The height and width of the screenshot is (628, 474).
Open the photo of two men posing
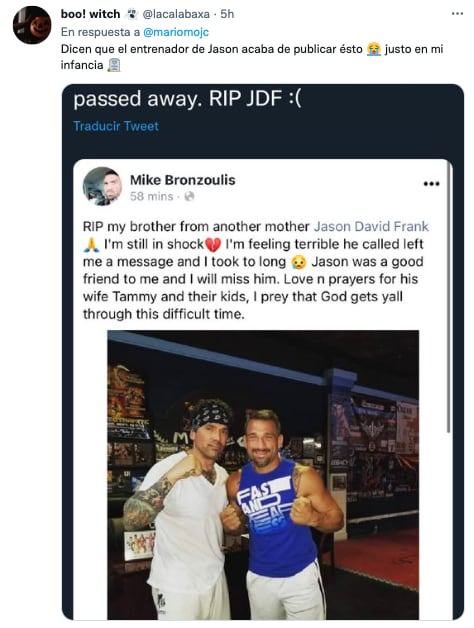(263, 475)
